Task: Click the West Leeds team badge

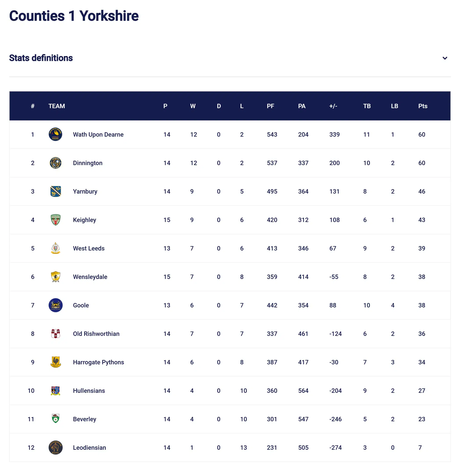Action: tap(55, 248)
